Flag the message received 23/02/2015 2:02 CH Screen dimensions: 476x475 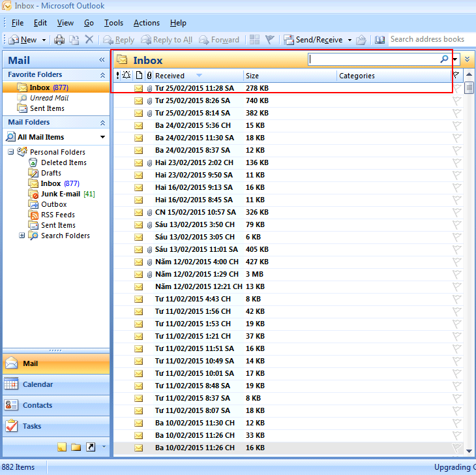(456, 162)
